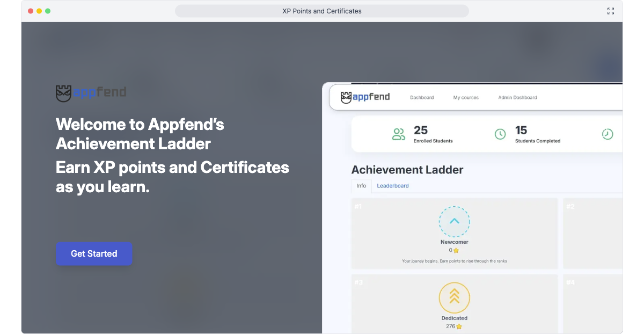Click the 'Achievement Ladder' heading
This screenshot has height=334, width=644.
[407, 170]
